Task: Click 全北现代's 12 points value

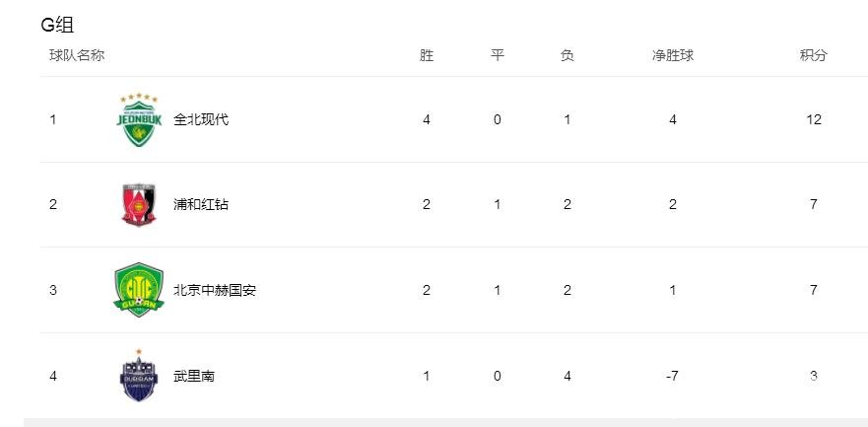Action: [x=814, y=119]
